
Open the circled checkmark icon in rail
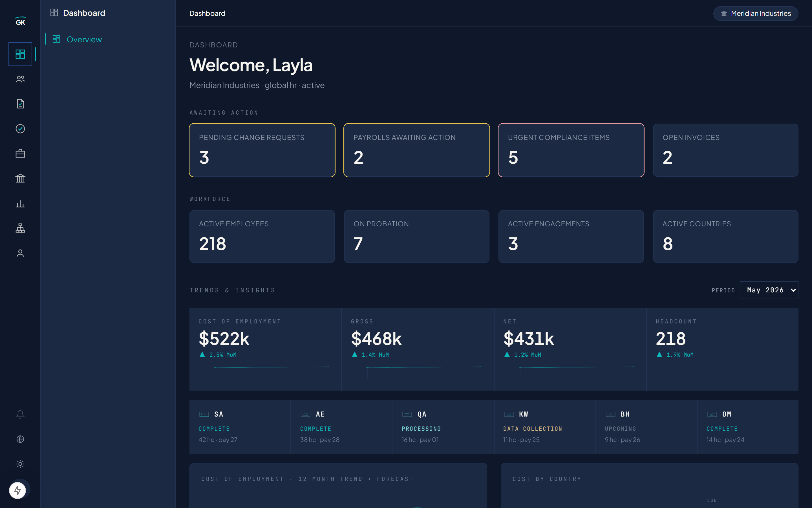coord(20,129)
